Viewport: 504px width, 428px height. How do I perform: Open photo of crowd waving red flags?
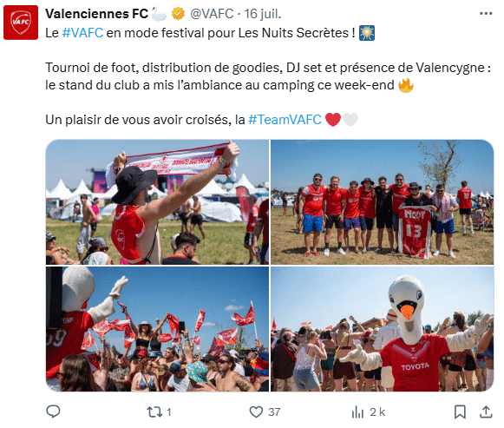coord(157,329)
